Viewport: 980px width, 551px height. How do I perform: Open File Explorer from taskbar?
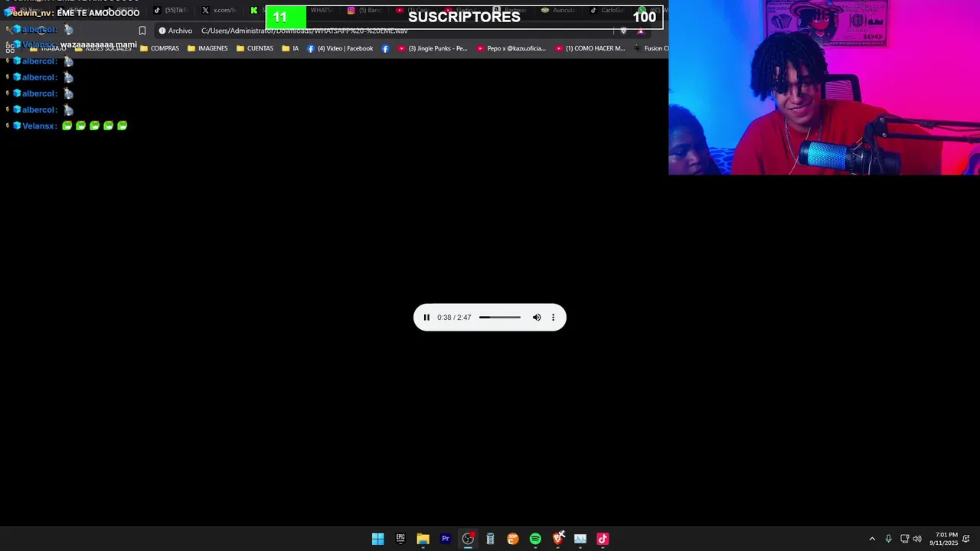pos(423,539)
